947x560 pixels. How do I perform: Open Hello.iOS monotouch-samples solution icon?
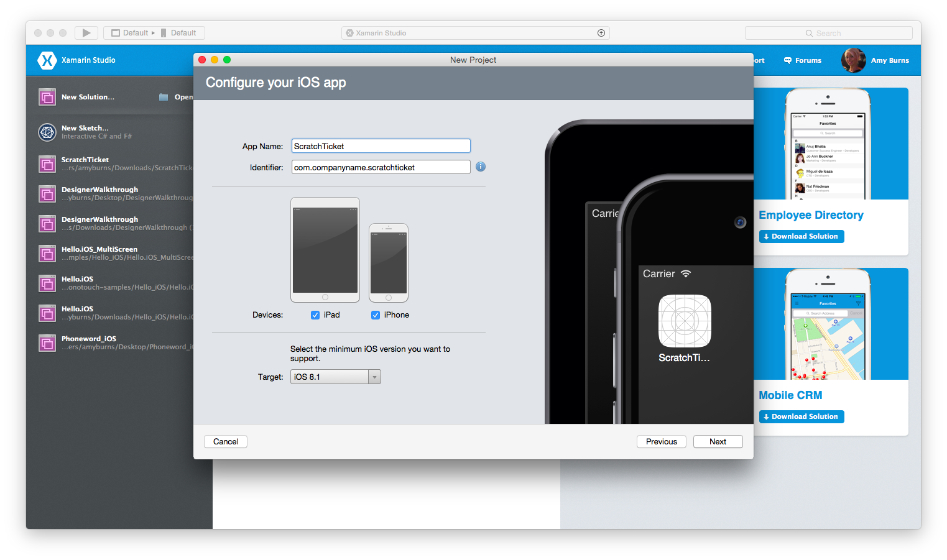click(x=47, y=283)
